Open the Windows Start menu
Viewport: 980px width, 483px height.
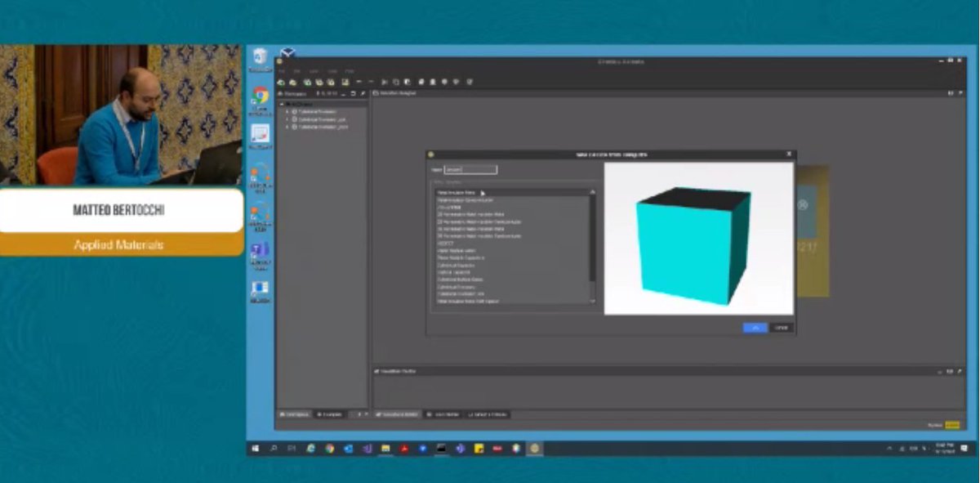point(256,449)
